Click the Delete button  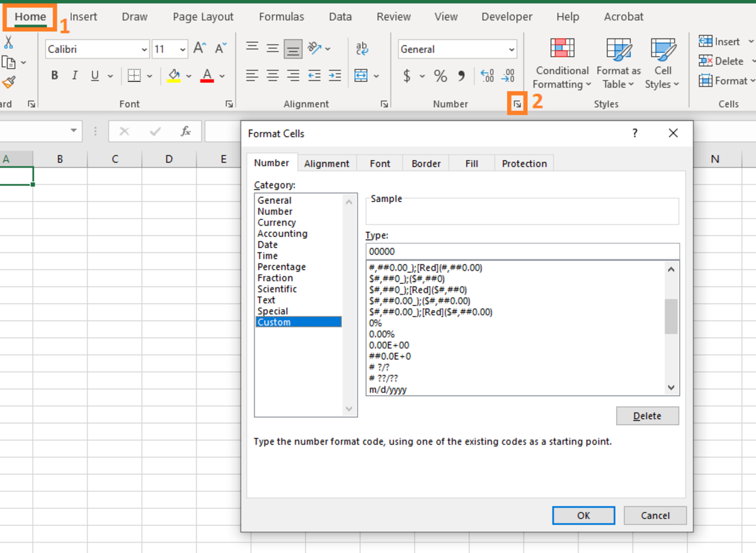[647, 416]
